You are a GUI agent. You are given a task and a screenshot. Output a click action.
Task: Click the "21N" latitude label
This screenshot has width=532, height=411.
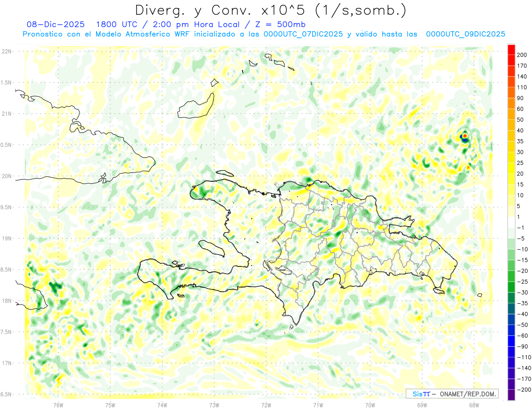pyautogui.click(x=6, y=114)
